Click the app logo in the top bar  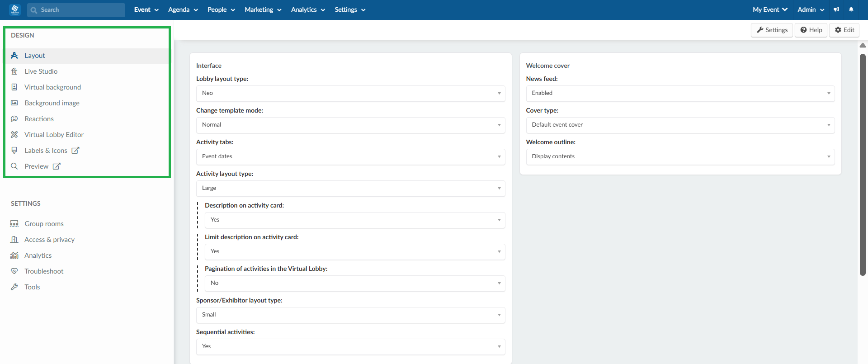(x=15, y=9)
